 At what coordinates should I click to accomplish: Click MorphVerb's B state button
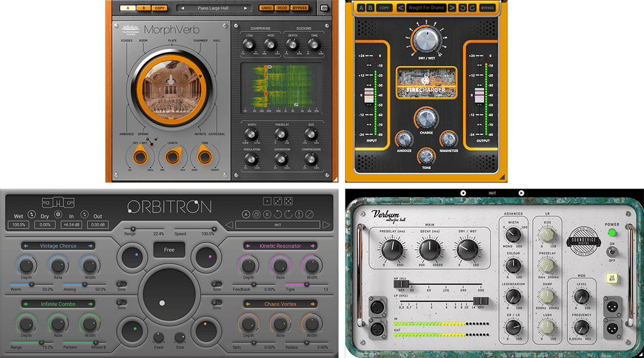[x=144, y=8]
